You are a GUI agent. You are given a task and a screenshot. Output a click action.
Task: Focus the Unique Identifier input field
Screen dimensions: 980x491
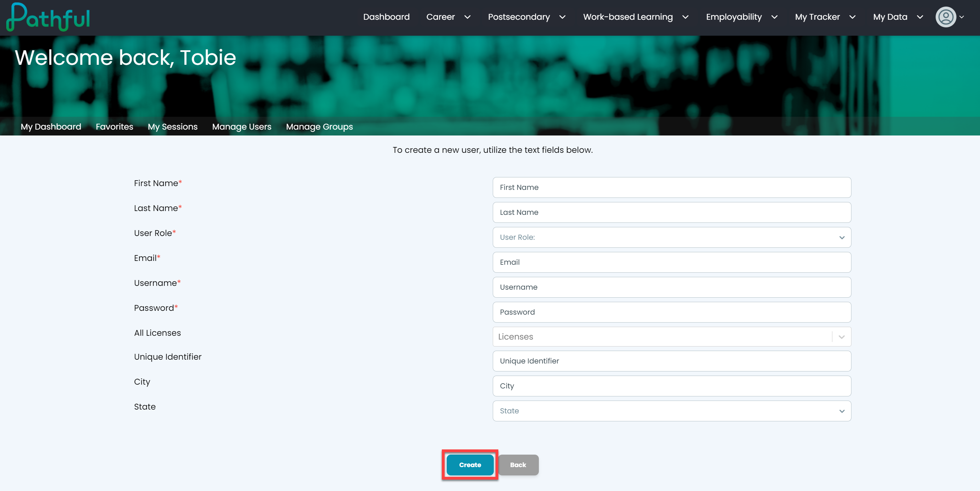coord(672,361)
